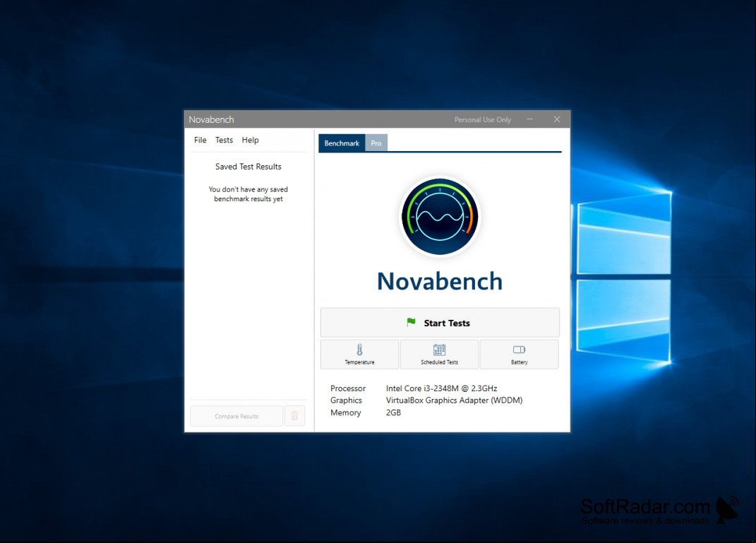756x543 pixels.
Task: Click the no saved benchmark results message
Action: click(248, 194)
